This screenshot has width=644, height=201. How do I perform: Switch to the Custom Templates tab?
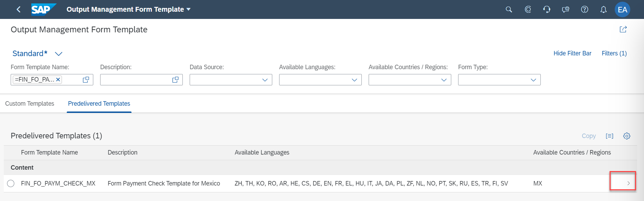coord(30,104)
